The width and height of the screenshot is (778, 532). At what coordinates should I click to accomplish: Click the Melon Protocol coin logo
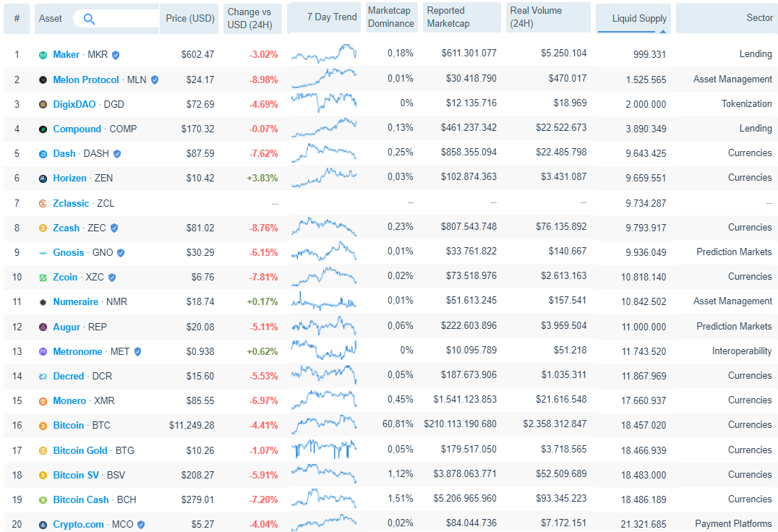tap(43, 80)
